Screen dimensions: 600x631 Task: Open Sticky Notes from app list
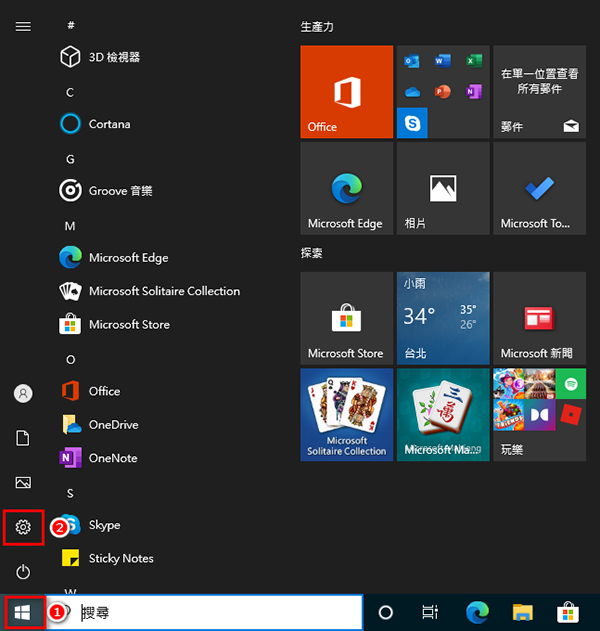(106, 558)
